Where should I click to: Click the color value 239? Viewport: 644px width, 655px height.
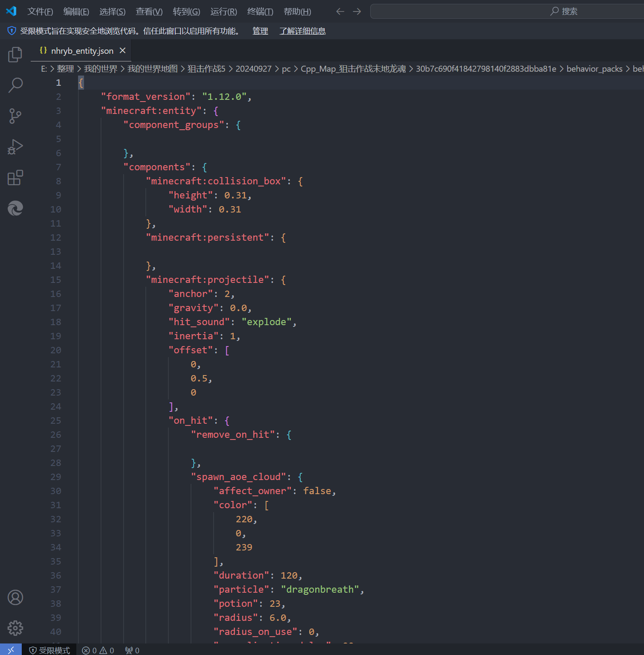(244, 547)
